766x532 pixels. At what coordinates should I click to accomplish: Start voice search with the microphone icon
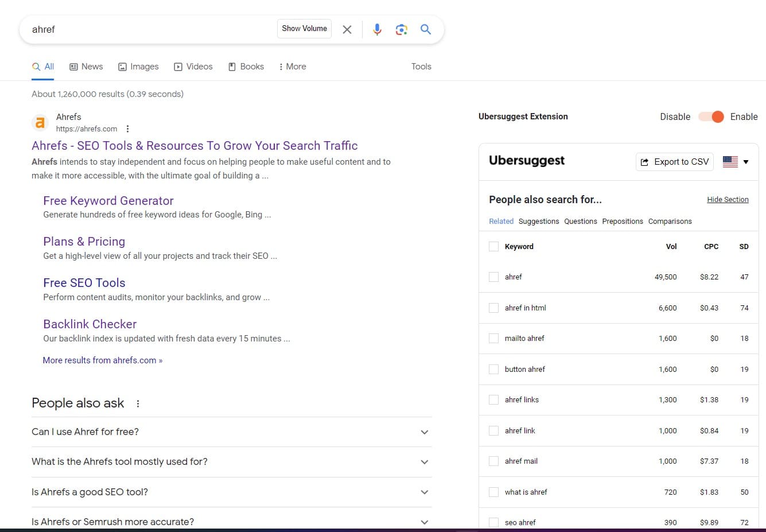(377, 29)
